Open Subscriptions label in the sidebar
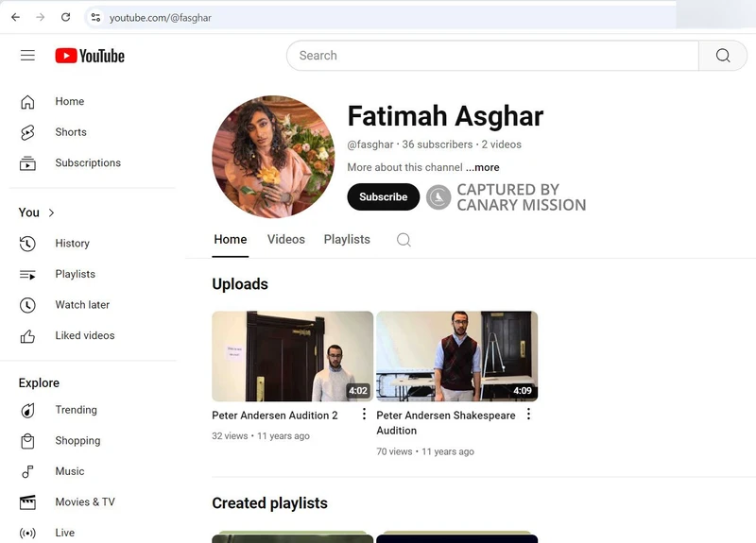The width and height of the screenshot is (756, 543). pos(88,162)
